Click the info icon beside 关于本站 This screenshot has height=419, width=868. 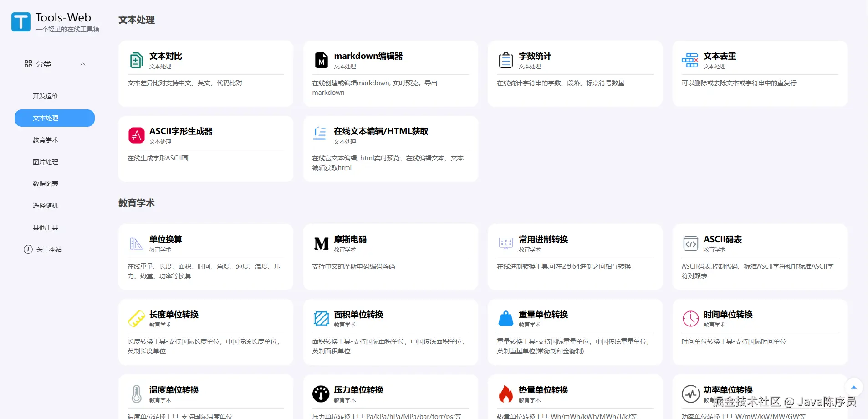(28, 249)
